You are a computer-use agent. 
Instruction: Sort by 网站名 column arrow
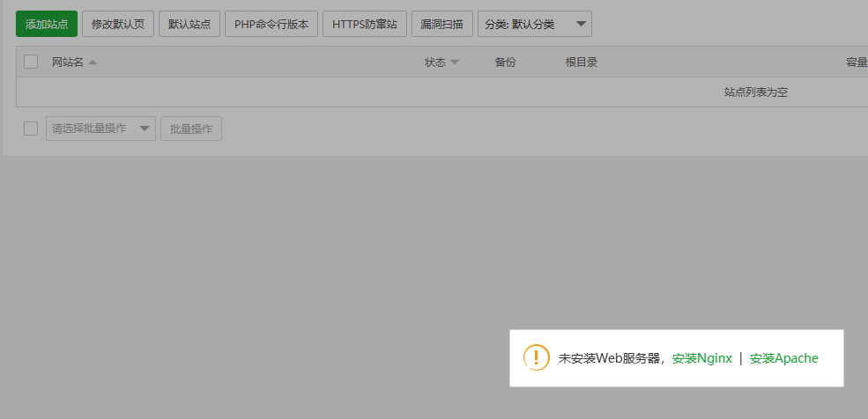(93, 62)
